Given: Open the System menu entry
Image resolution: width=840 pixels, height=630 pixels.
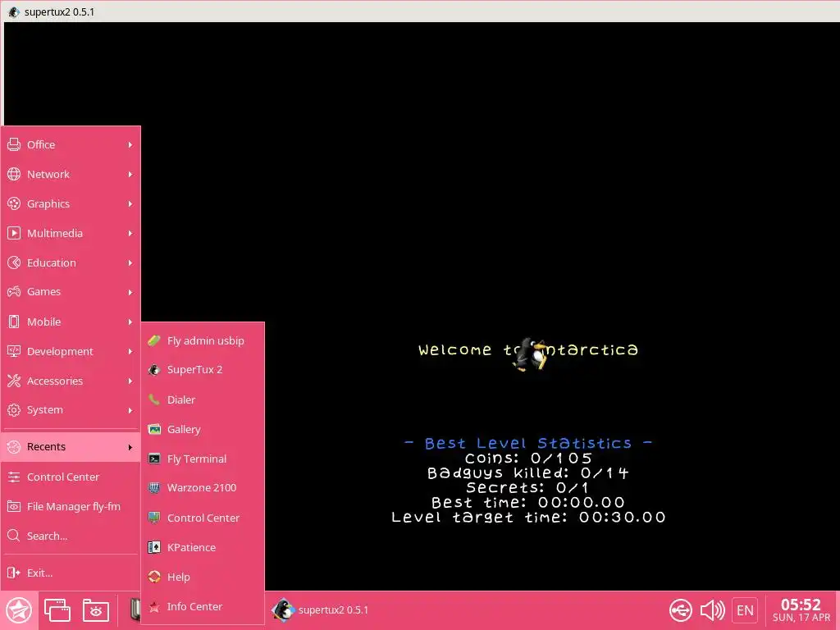Looking at the screenshot, I should pos(71,410).
